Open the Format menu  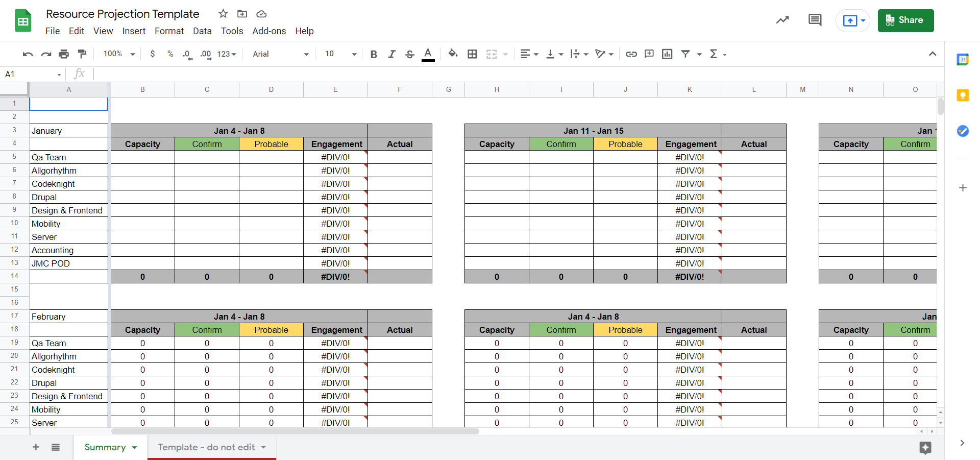(x=169, y=31)
